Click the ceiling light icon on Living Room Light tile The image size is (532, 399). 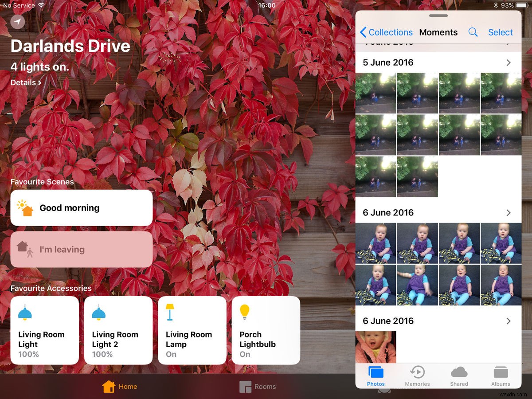click(x=24, y=312)
